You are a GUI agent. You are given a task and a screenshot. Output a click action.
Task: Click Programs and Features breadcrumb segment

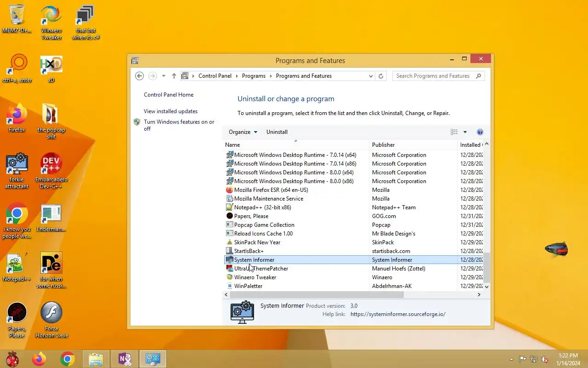click(x=304, y=76)
